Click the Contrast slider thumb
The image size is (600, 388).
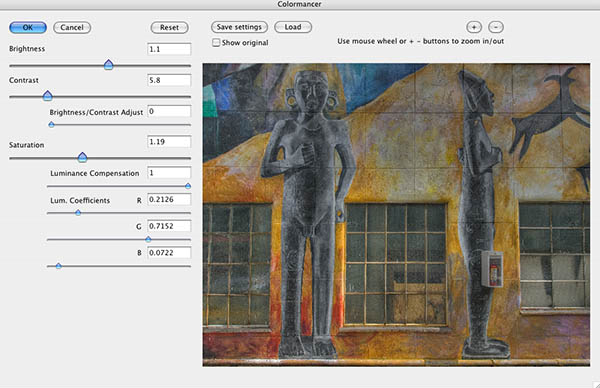[47, 96]
